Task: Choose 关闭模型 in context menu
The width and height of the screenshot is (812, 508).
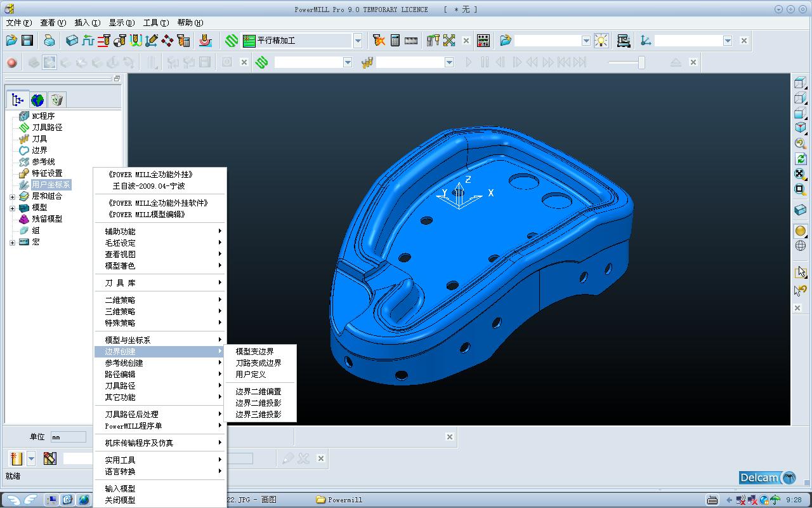Action: 120,500
